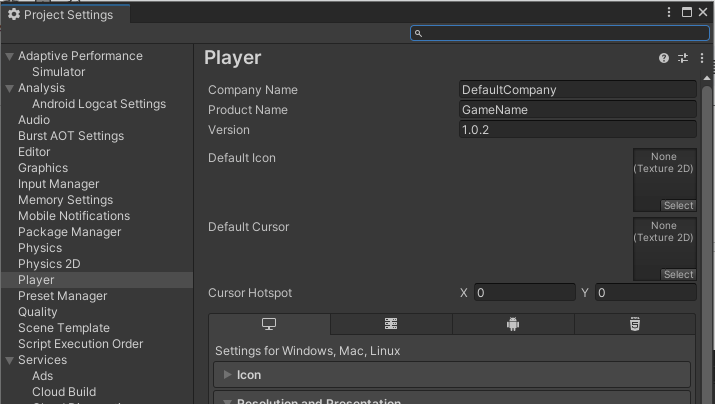Open the Audio settings category
The height and width of the screenshot is (404, 715).
[x=34, y=120]
